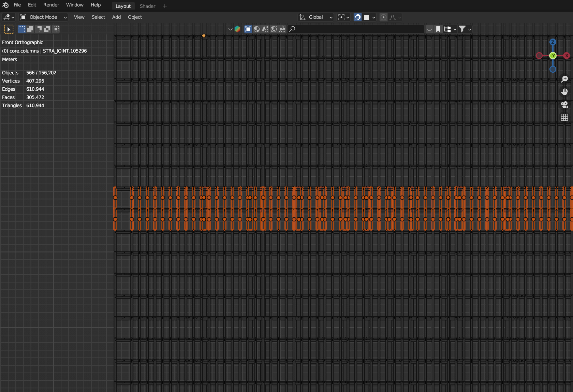Add a new workspace with plus icon
Viewport: 573px width, 392px height.
[x=165, y=6]
